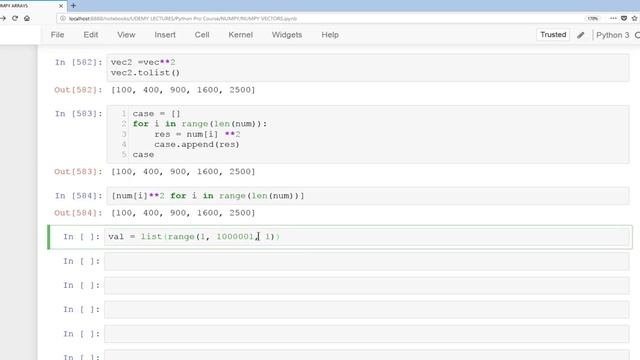
Task: Click output [100, 400, 900, 1600, 2500] of Out[582]
Action: (x=183, y=90)
